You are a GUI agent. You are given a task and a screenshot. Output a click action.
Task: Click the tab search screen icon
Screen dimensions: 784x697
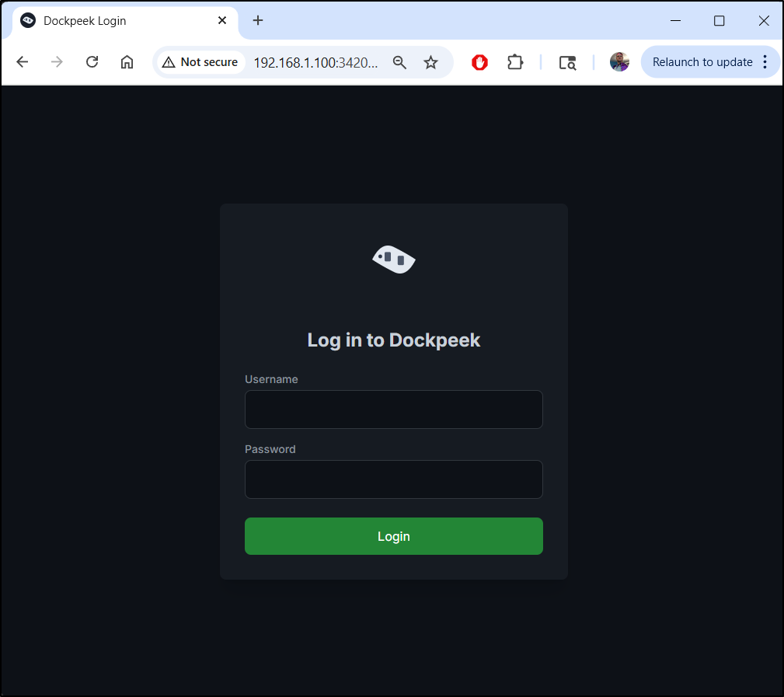[x=567, y=62]
